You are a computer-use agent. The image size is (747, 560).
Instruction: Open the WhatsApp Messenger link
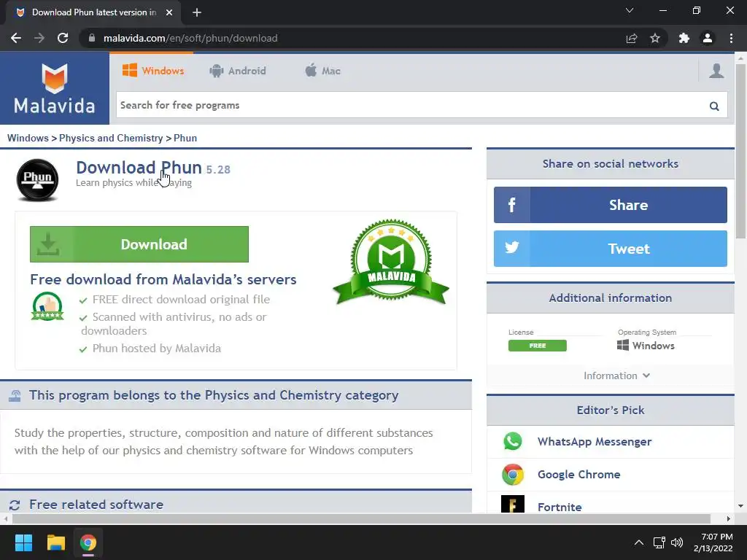click(x=595, y=441)
